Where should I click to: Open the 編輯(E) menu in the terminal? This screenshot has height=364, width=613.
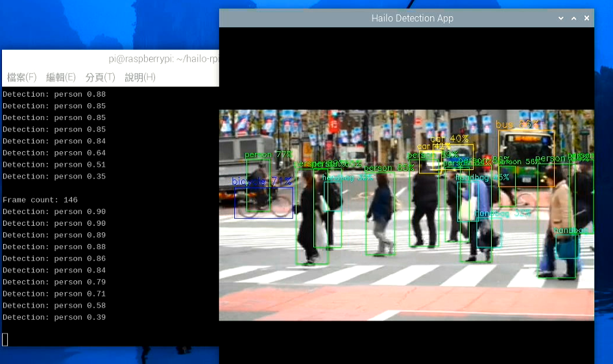pyautogui.click(x=61, y=77)
